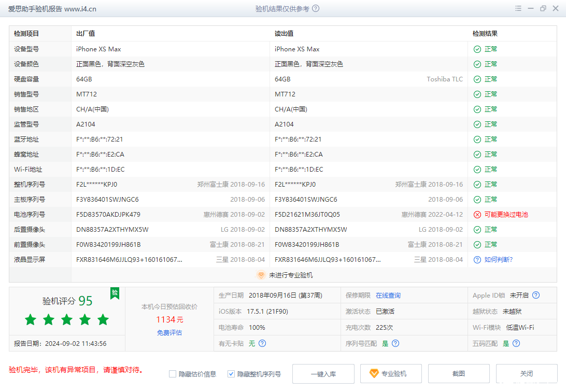Click the 读出值 column header
566x392 pixels.
coord(284,34)
